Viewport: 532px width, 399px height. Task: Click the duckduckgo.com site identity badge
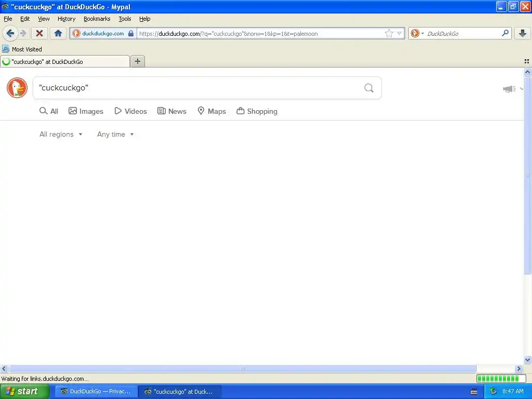coord(103,33)
